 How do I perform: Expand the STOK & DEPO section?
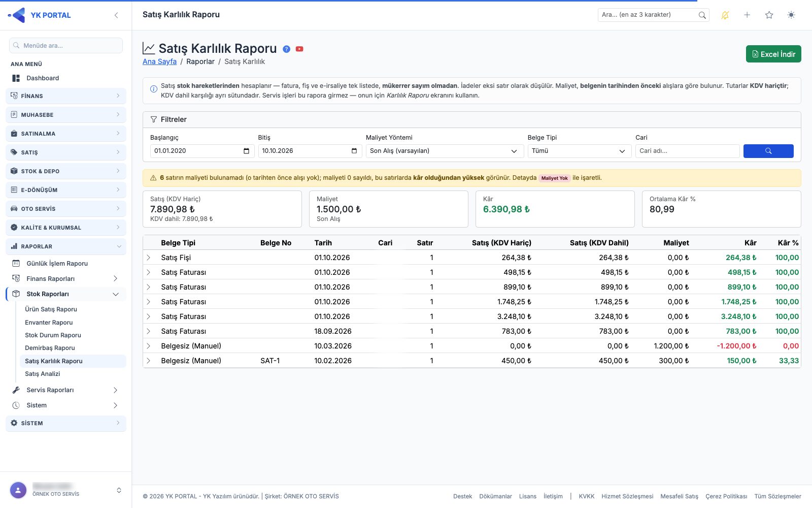click(66, 171)
